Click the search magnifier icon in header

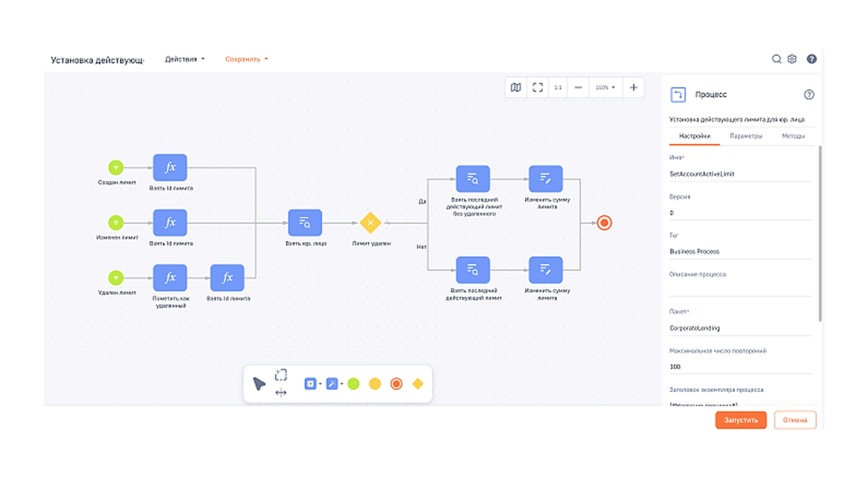776,59
